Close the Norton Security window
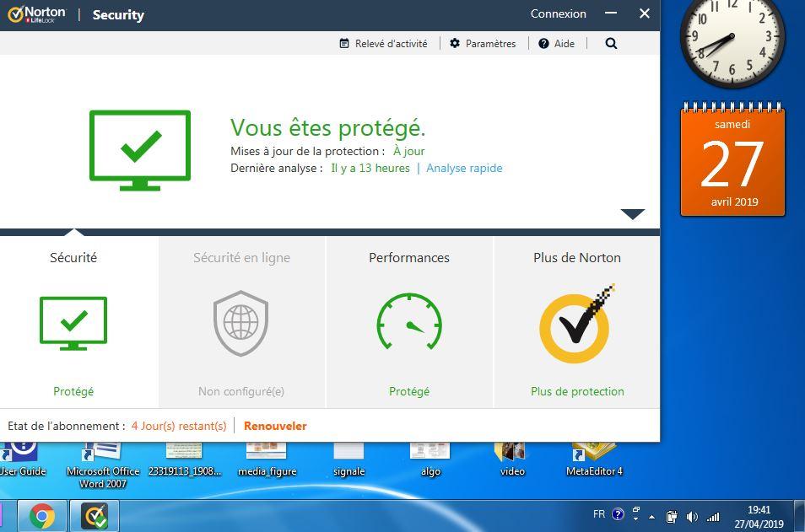The image size is (805, 532). (x=645, y=13)
